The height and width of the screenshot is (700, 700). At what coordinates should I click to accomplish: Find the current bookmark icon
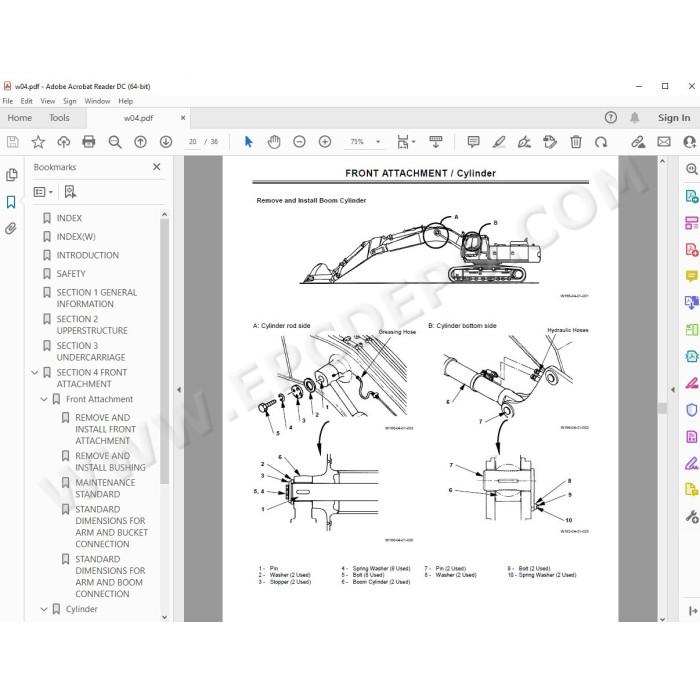[x=70, y=192]
